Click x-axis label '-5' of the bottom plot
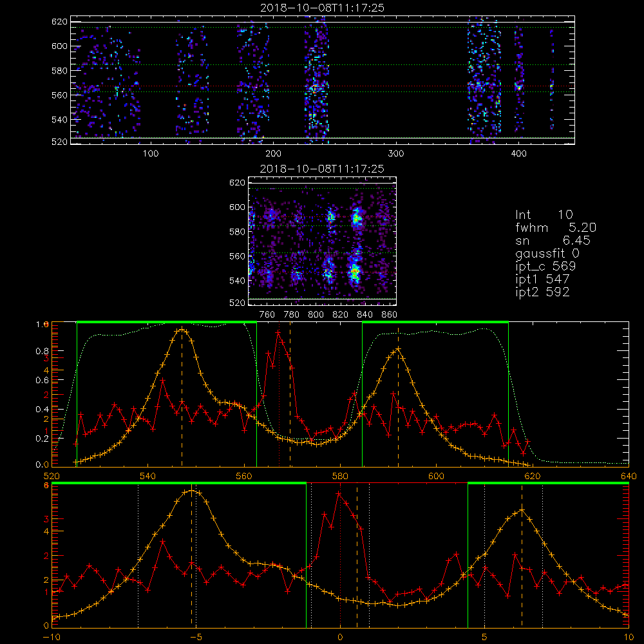The height and width of the screenshot is (644, 644). point(196,638)
